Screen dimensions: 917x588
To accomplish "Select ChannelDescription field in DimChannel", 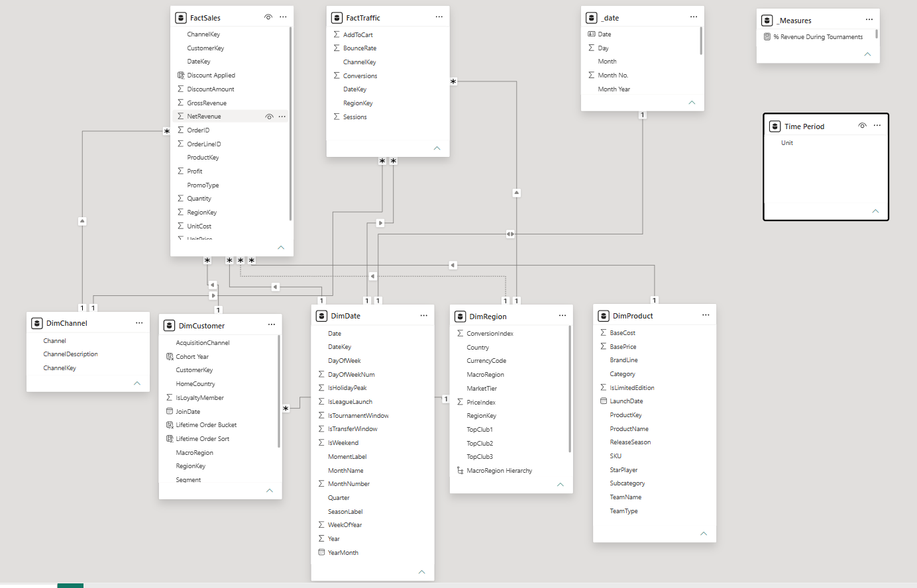I will pos(70,354).
